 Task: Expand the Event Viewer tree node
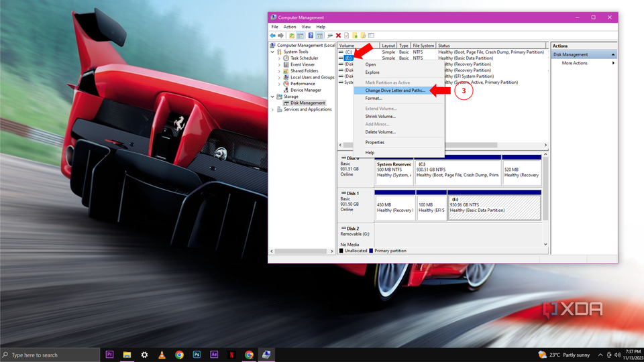coord(279,64)
